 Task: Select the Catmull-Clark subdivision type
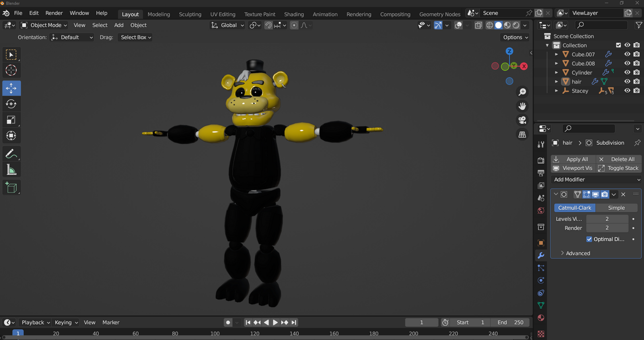575,208
